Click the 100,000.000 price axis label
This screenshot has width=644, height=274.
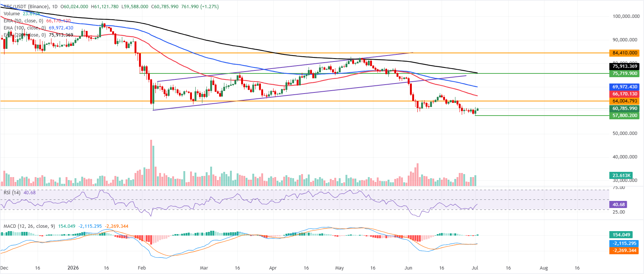[626, 16]
